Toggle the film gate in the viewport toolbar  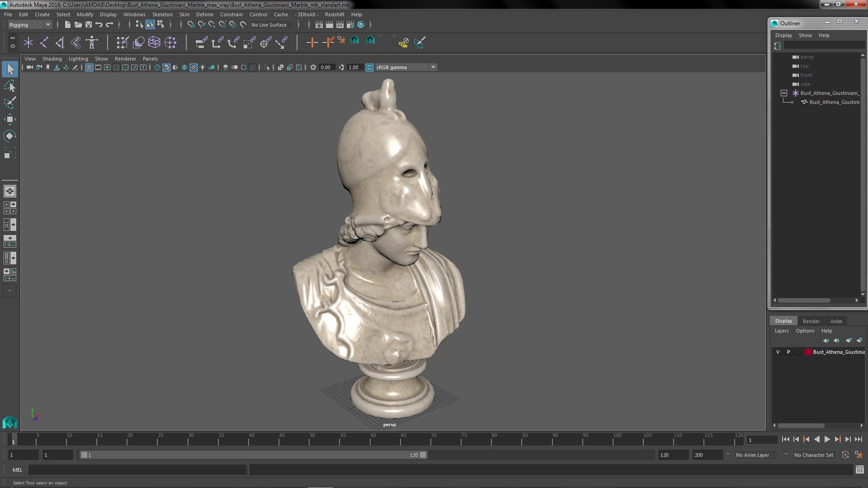[98, 67]
